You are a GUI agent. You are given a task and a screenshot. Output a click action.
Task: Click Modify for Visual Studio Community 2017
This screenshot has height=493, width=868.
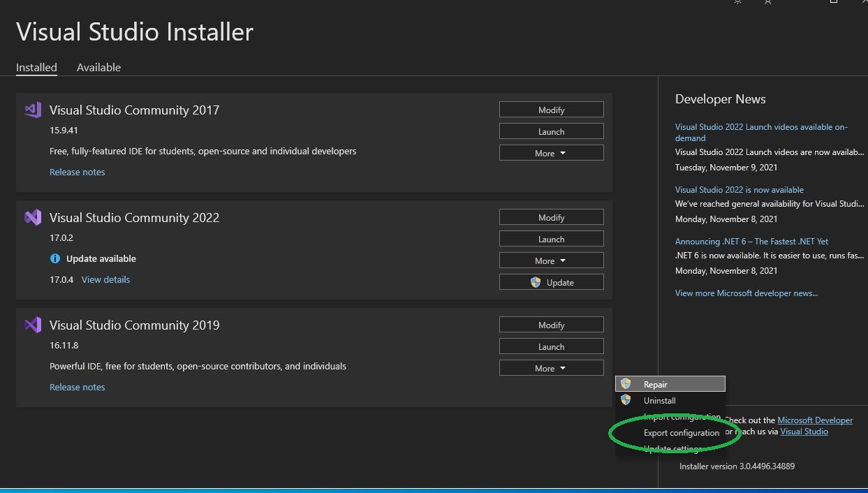[x=551, y=110]
